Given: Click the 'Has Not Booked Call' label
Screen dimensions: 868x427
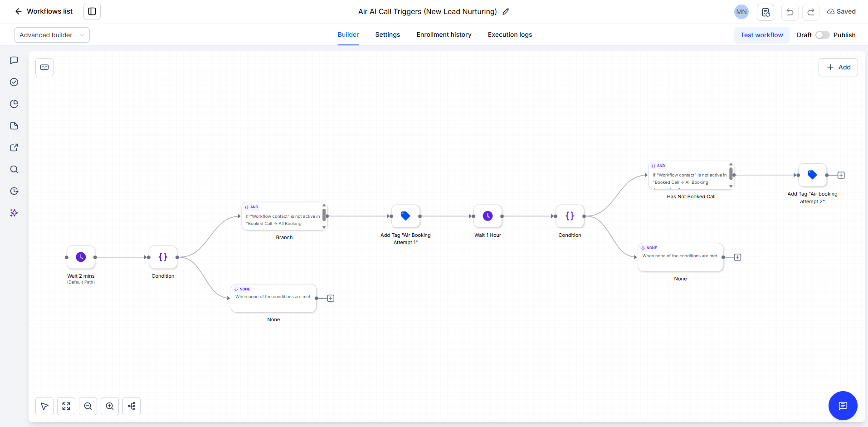Looking at the screenshot, I should click(x=691, y=196).
